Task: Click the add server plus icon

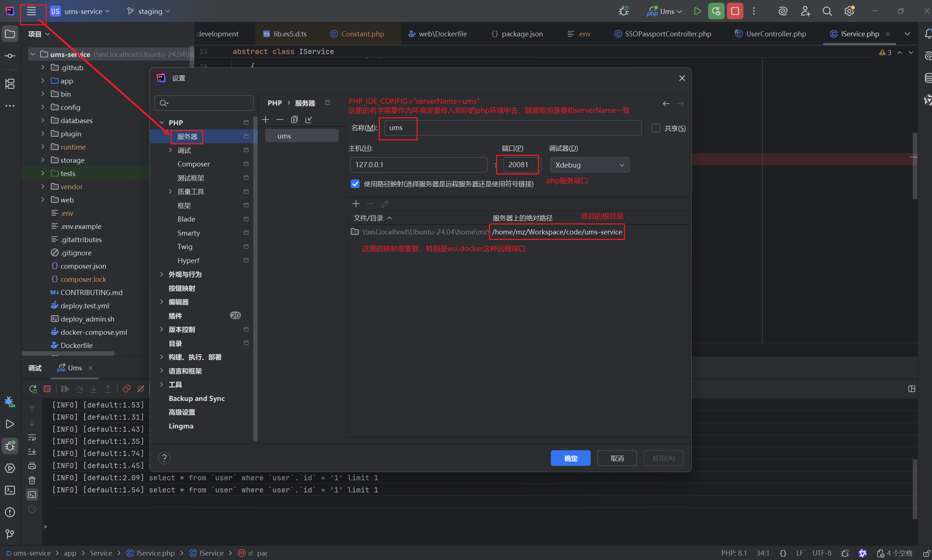Action: [266, 120]
